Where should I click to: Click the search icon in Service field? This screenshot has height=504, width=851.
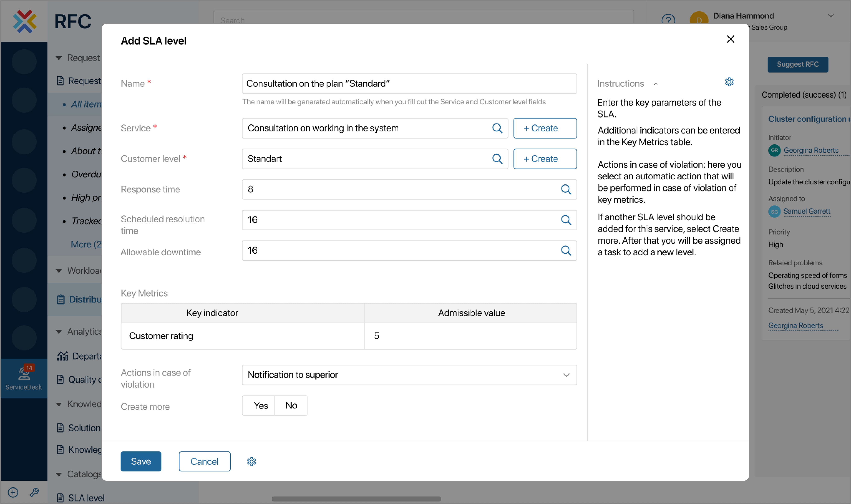tap(497, 128)
